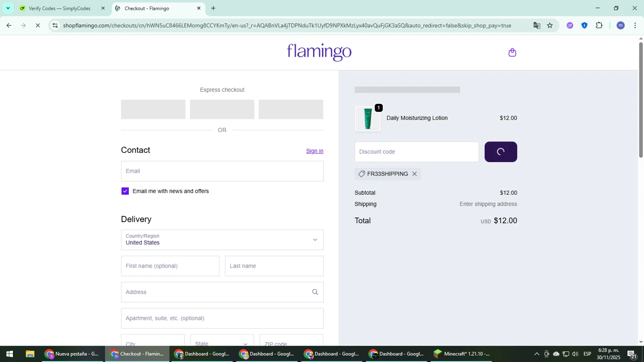Stop loading the page in the browser

point(38,25)
